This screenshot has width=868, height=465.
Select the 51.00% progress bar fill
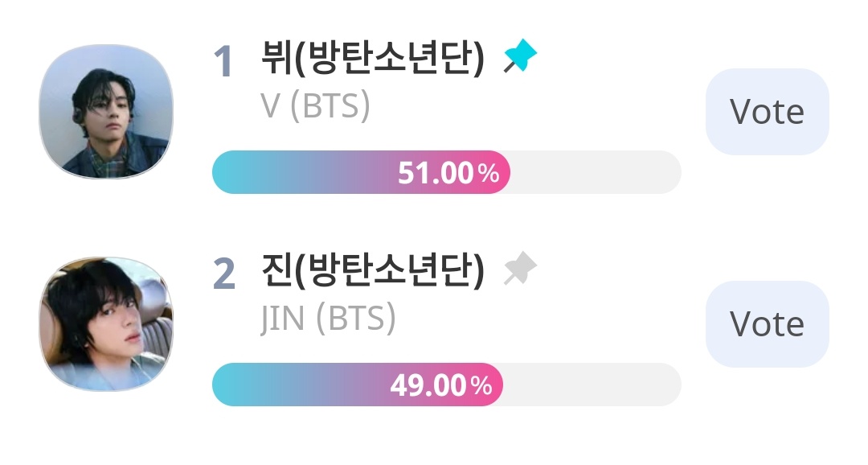tap(361, 172)
